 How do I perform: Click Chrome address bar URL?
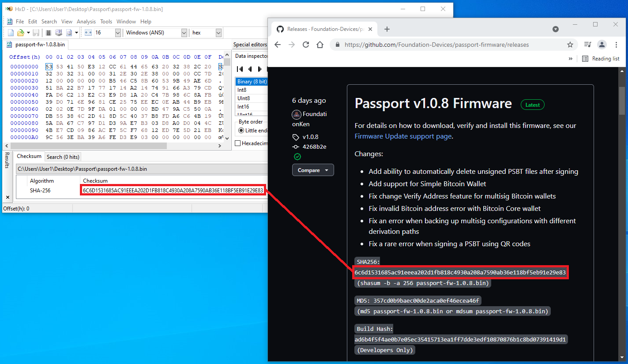point(436,45)
